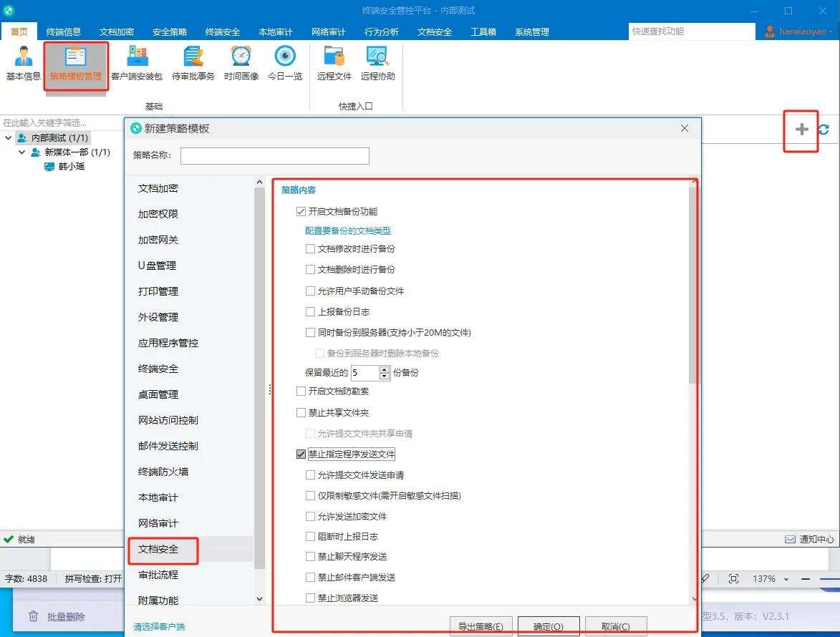This screenshot has height=637, width=840.
Task: Check 禁止邮件客户端发送
Action: coord(310,577)
